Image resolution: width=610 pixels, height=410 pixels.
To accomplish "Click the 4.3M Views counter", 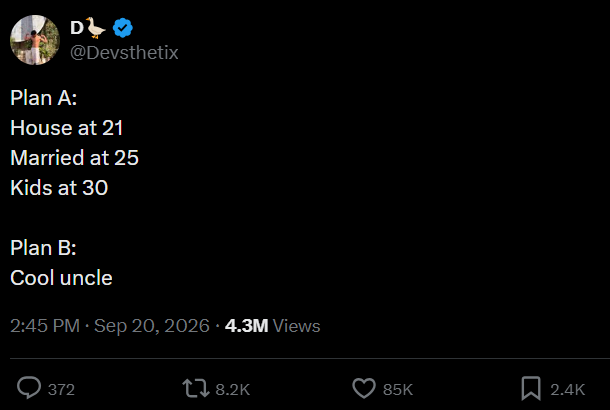I will tap(272, 326).
